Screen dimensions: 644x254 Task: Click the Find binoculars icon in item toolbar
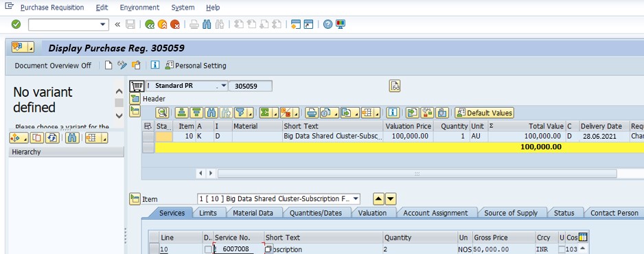click(211, 113)
